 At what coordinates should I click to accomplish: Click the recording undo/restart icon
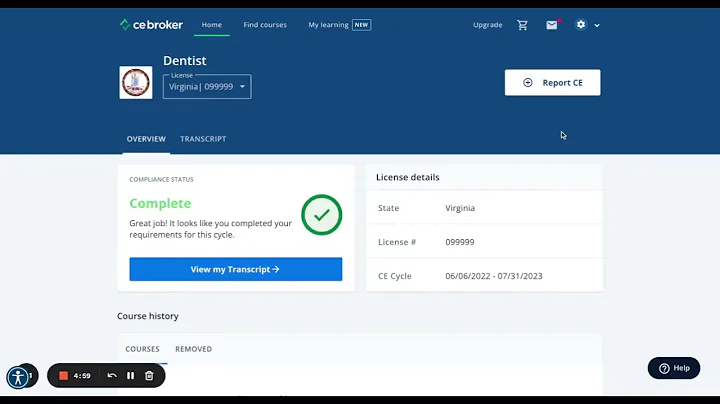click(x=112, y=376)
